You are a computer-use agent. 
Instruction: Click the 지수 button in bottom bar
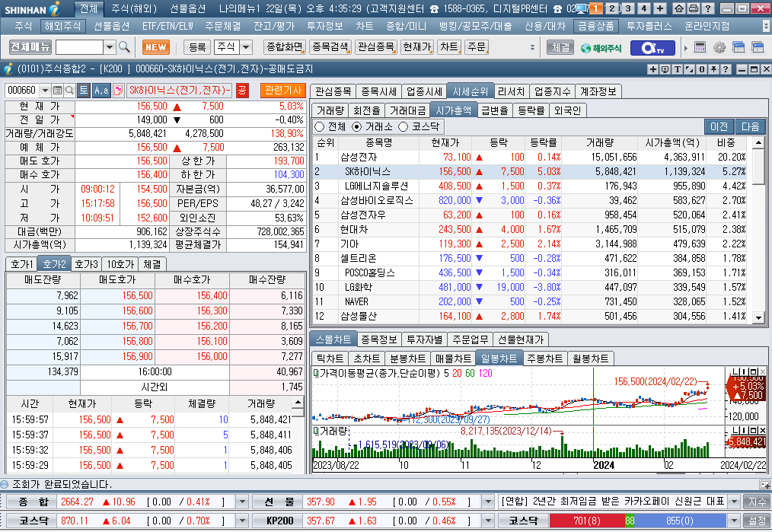(757, 502)
